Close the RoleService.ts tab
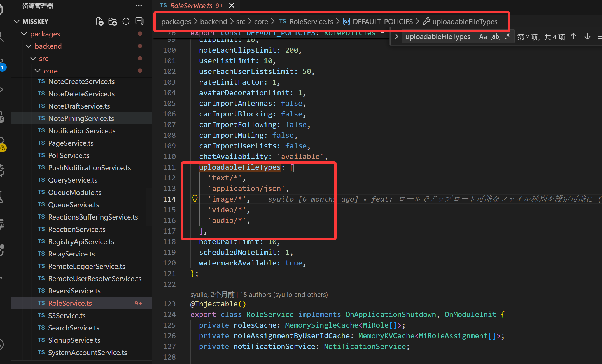Image resolution: width=602 pixels, height=364 pixels. [232, 6]
